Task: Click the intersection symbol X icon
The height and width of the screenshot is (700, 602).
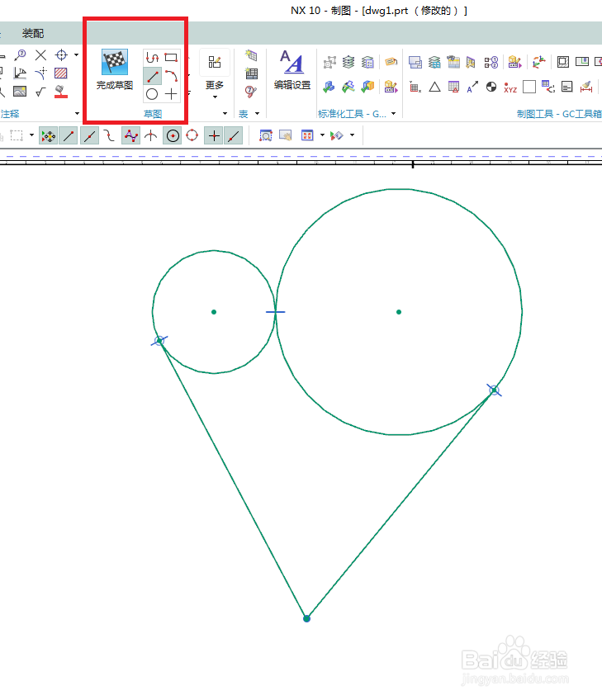Action: (40, 55)
